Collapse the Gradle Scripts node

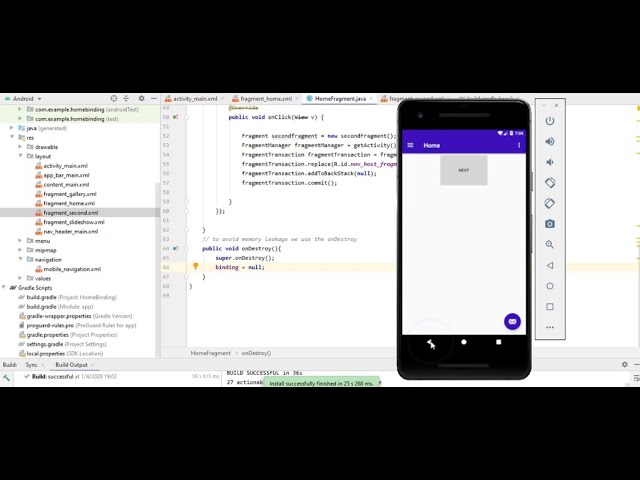pyautogui.click(x=4, y=287)
